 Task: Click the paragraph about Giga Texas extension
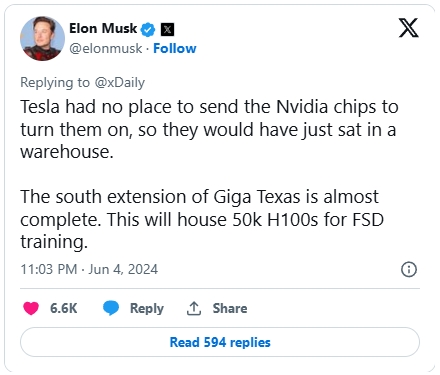click(202, 219)
